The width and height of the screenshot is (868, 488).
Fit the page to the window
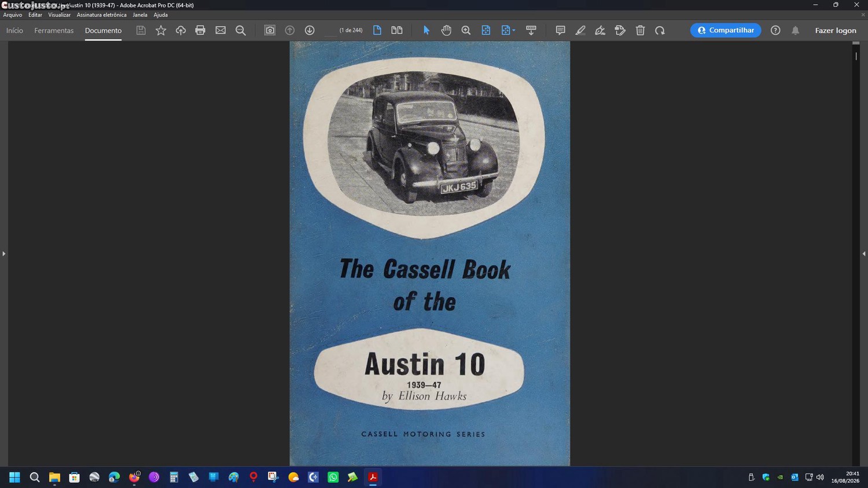486,30
